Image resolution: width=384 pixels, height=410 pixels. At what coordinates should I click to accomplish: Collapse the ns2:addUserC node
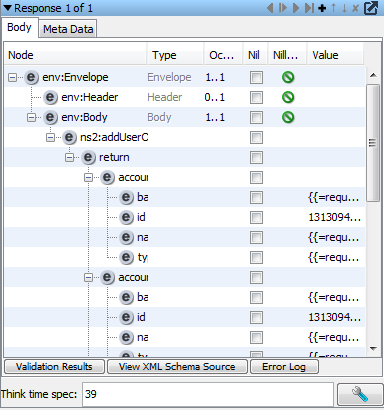50,138
